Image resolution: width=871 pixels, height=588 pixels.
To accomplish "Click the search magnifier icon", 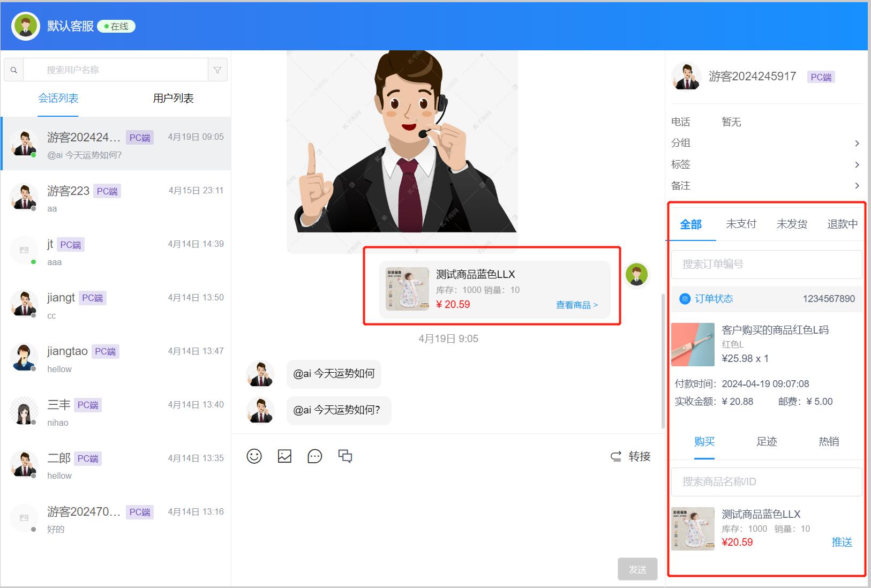I will point(14,70).
